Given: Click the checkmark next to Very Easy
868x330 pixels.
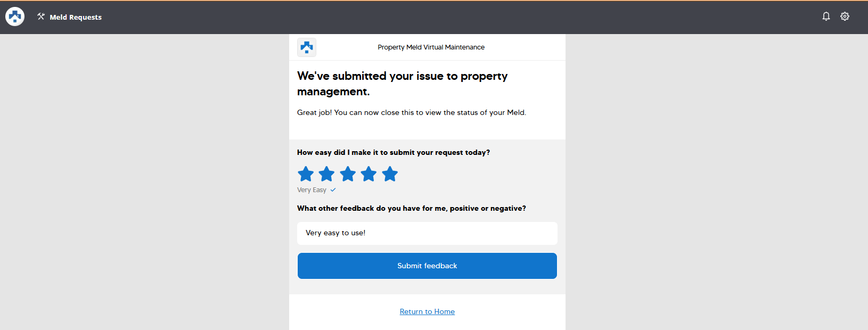Looking at the screenshot, I should 333,190.
